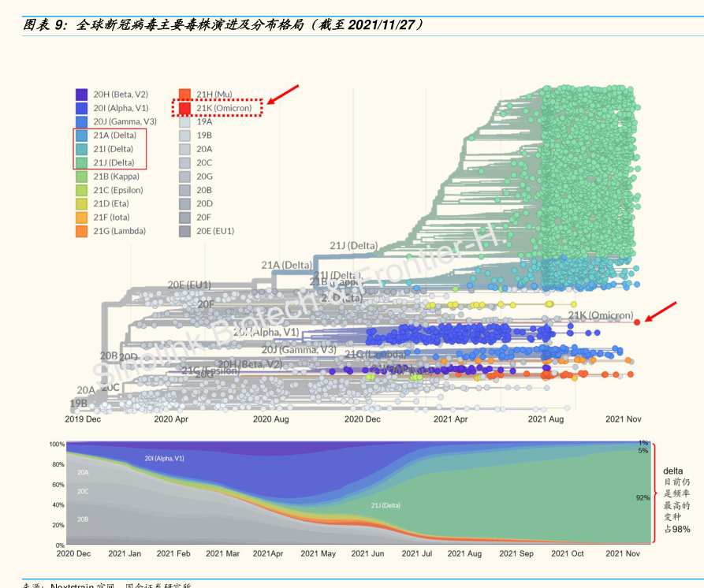The height and width of the screenshot is (588, 704).
Task: Click the 21K (Omicron) label on the tree
Action: [x=600, y=315]
